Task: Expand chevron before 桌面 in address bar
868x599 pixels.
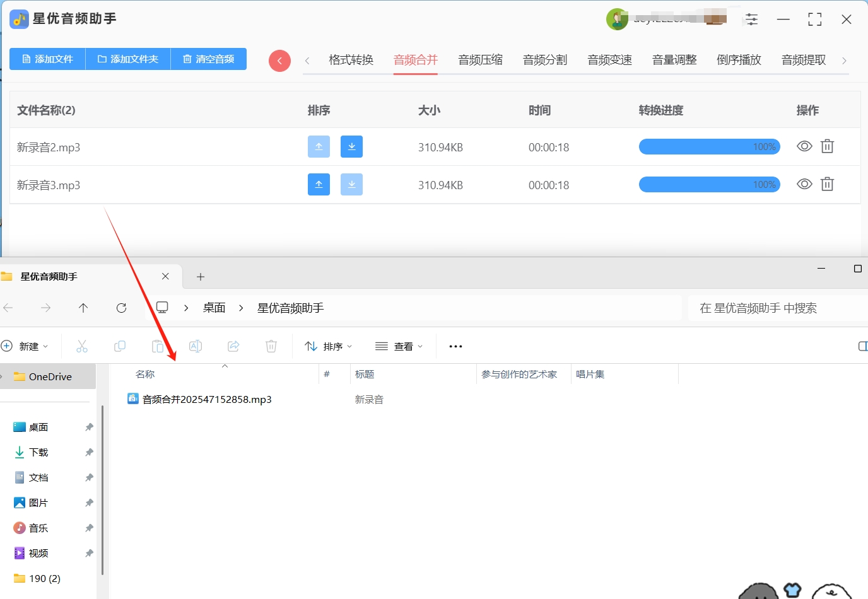Action: pyautogui.click(x=186, y=308)
